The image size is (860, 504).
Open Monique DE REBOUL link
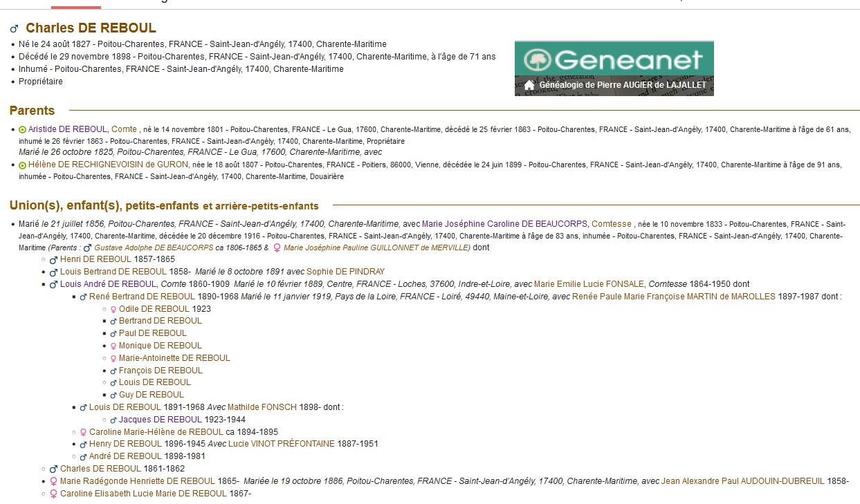(x=161, y=346)
